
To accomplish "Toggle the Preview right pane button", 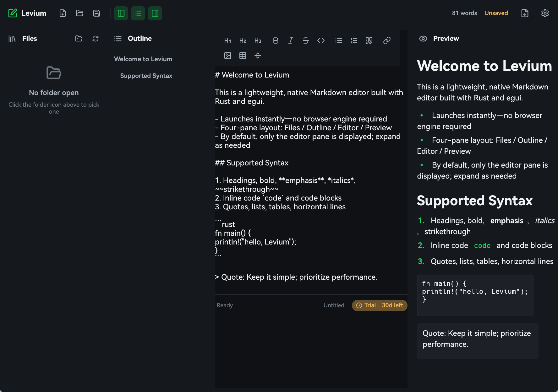I will [x=155, y=13].
